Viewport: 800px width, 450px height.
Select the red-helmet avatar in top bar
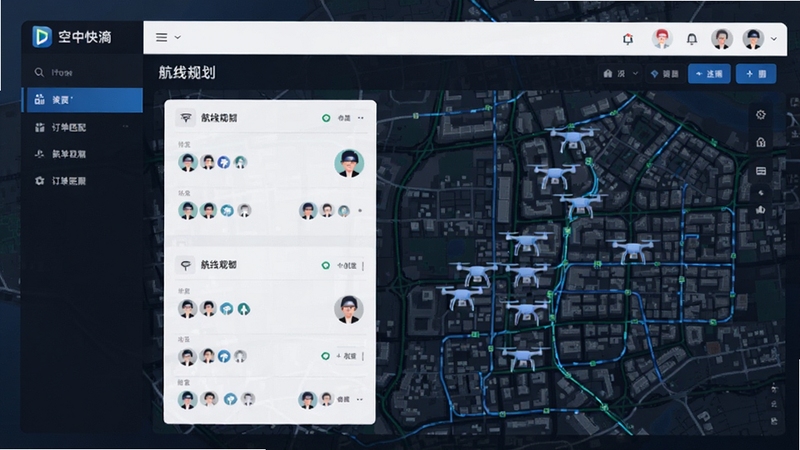662,39
